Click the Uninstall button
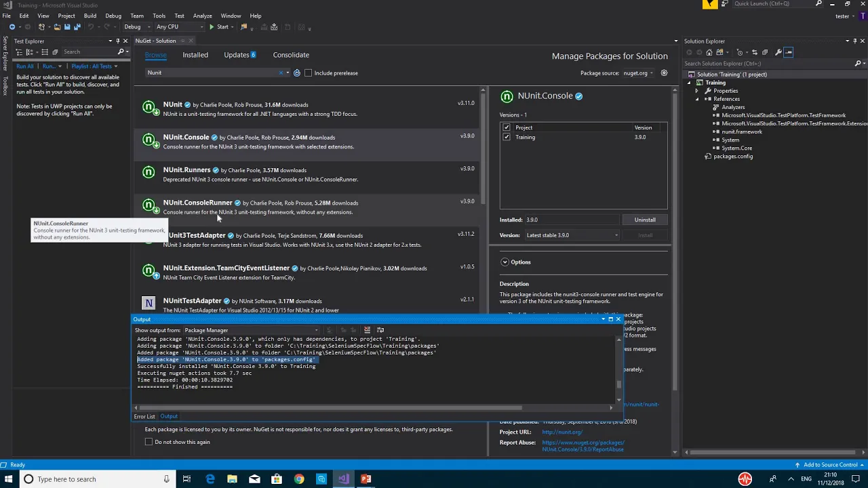Viewport: 868px width, 488px height. point(645,220)
